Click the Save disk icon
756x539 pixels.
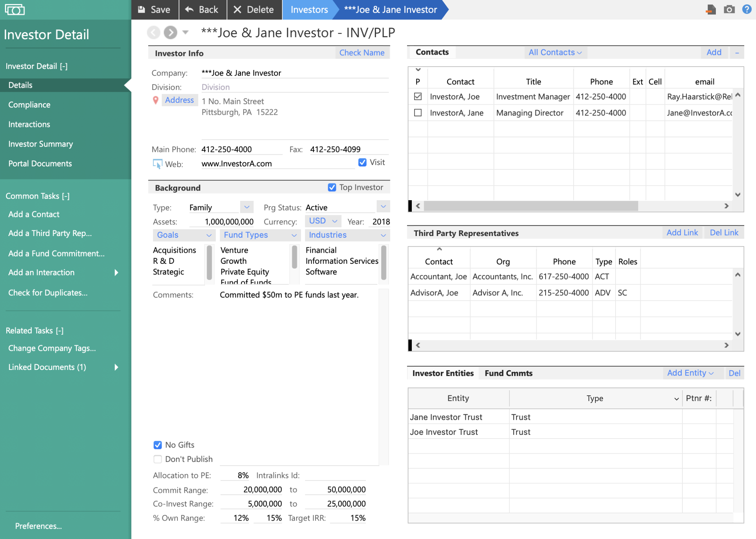pos(141,9)
